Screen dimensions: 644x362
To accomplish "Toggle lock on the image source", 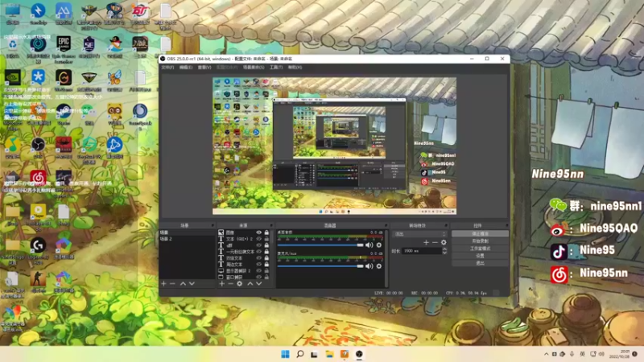I will coord(266,232).
